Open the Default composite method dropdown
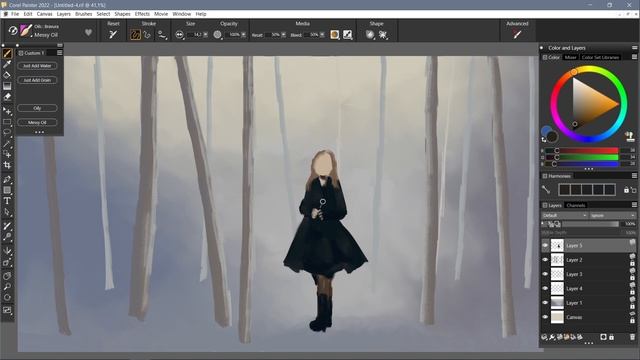This screenshot has width=640, height=360. [564, 215]
